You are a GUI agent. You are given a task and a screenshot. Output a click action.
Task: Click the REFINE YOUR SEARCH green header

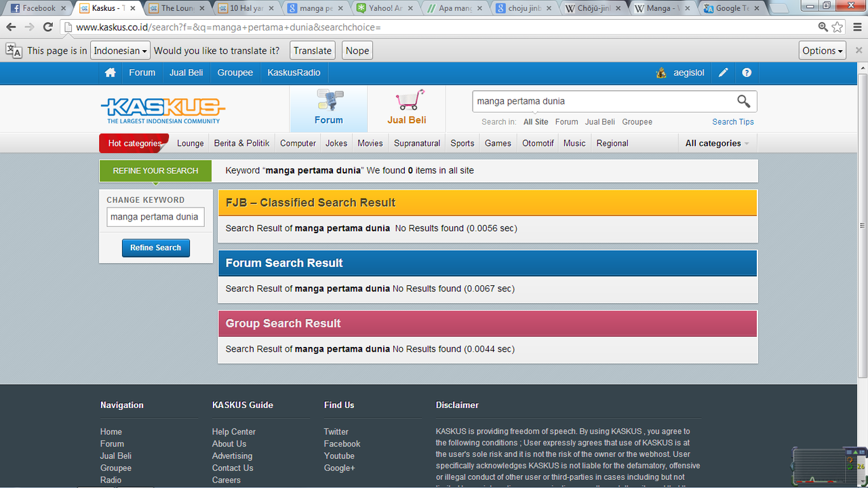[155, 171]
